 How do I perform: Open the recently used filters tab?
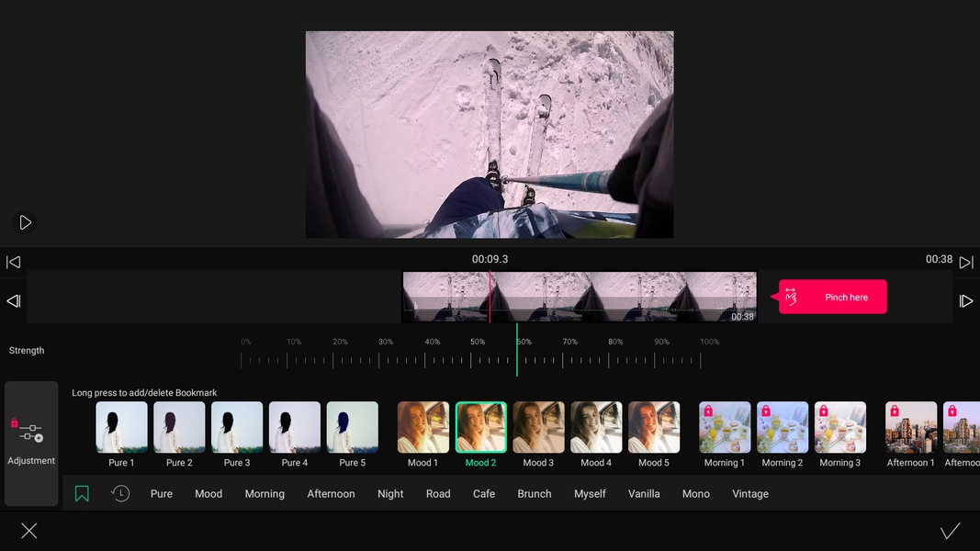[x=120, y=493]
